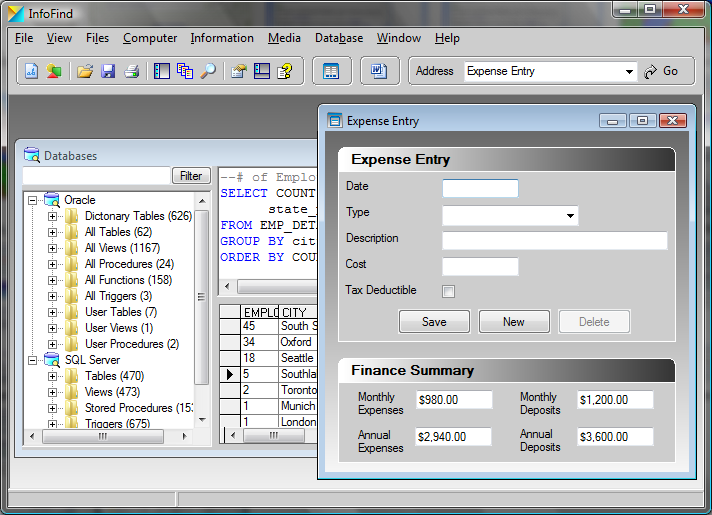Image resolution: width=712 pixels, height=515 pixels.
Task: Click the Description input field
Action: (554, 240)
